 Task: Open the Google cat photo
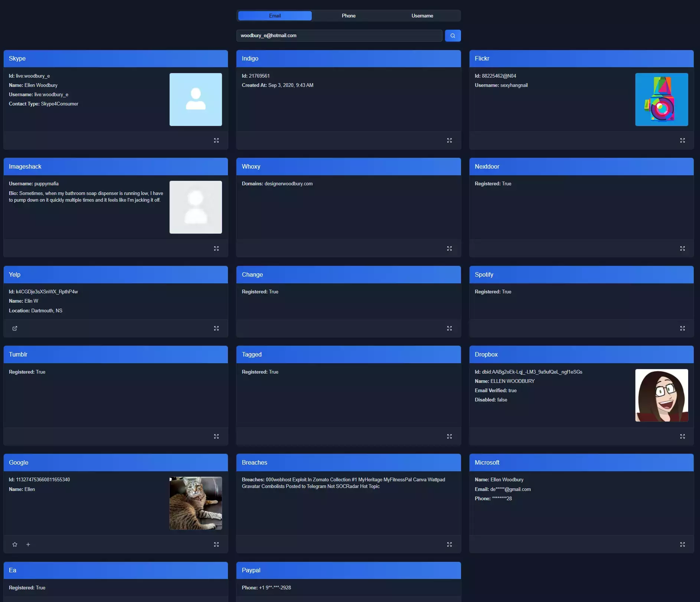point(196,503)
